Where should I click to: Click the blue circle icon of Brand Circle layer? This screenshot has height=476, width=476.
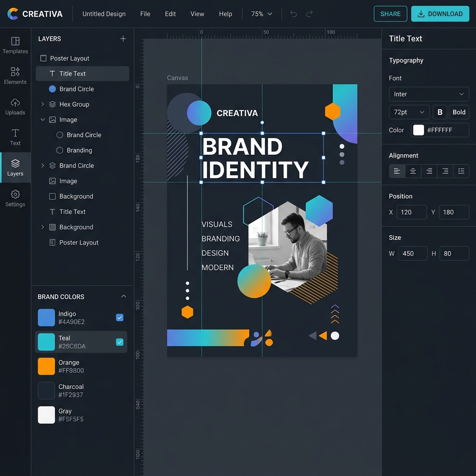(x=52, y=89)
